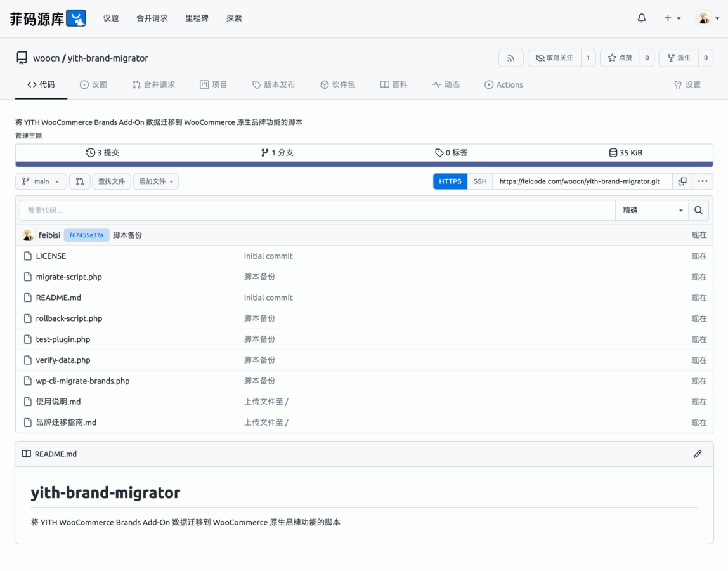This screenshot has width=728, height=571.
Task: Click the search magnifier icon button
Action: [698, 210]
